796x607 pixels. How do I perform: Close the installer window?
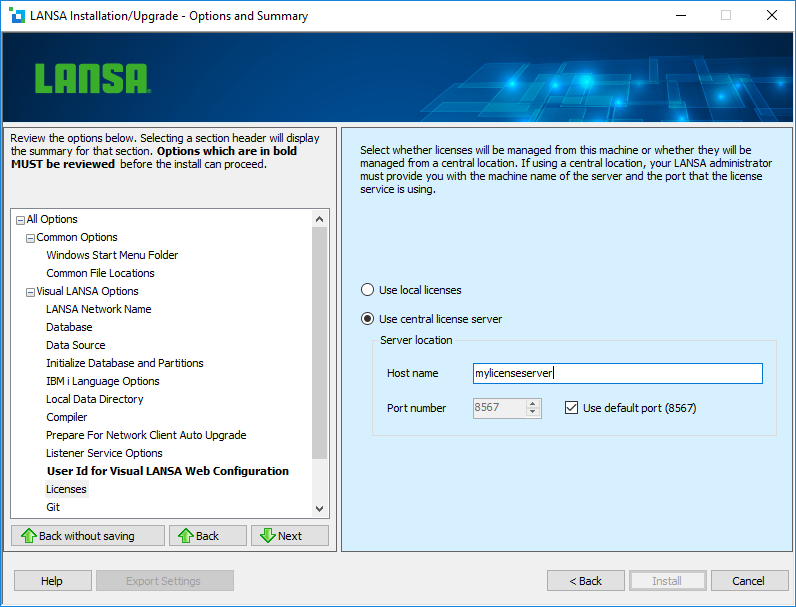point(772,15)
